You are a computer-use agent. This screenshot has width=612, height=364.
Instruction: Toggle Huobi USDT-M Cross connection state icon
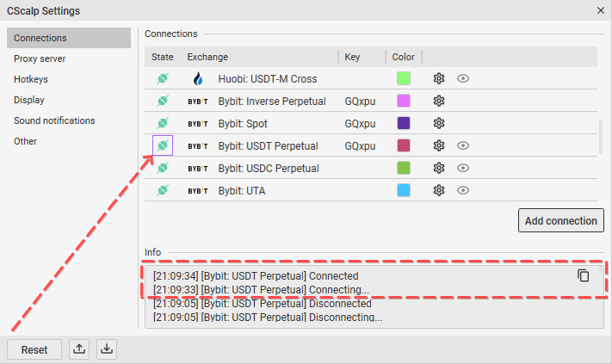pyautogui.click(x=163, y=78)
